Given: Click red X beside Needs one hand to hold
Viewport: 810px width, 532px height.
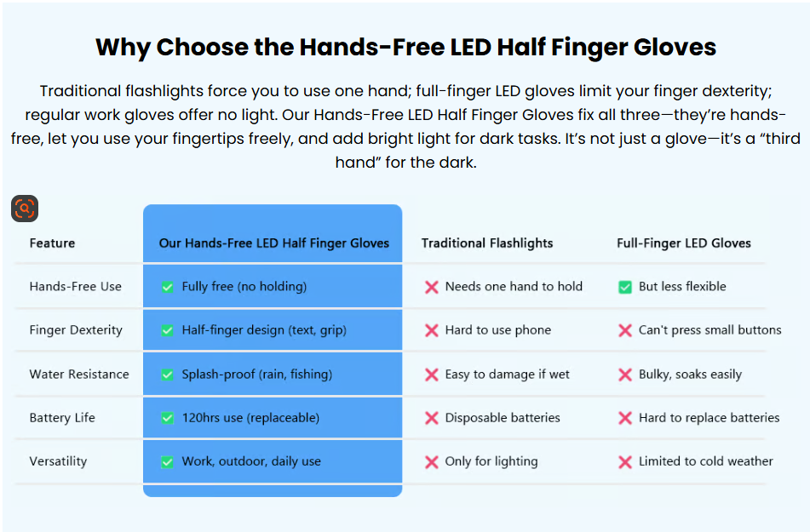Looking at the screenshot, I should click(x=431, y=287).
